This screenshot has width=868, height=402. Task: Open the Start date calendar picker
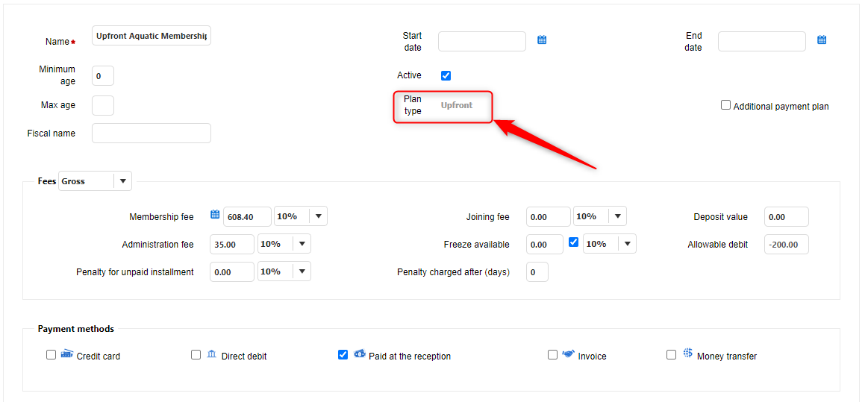[543, 40]
